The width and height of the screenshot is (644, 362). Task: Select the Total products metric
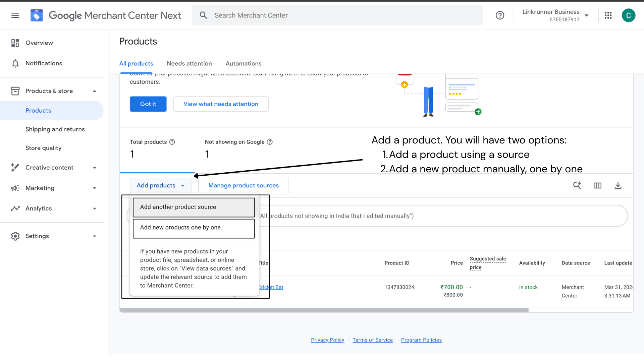click(157, 150)
